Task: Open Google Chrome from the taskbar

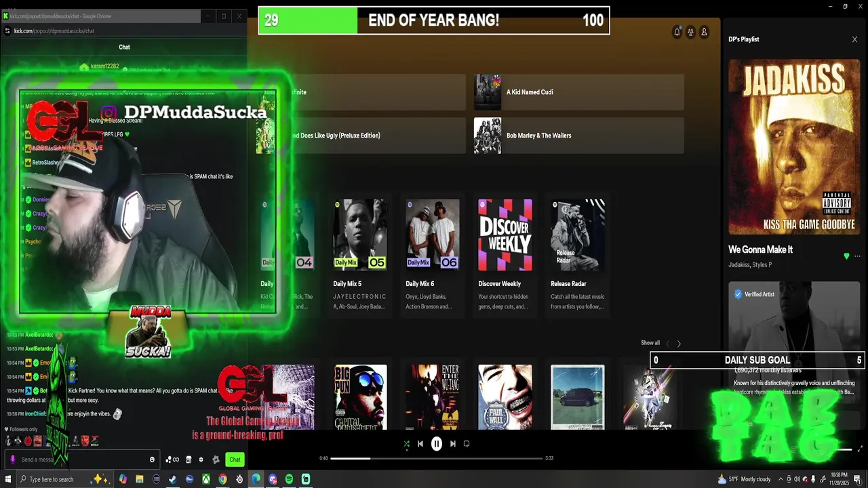Action: tap(222, 479)
